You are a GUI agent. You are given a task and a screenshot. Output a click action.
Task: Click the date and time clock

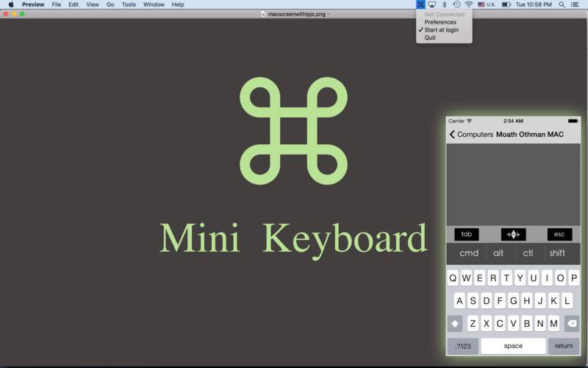point(534,4)
